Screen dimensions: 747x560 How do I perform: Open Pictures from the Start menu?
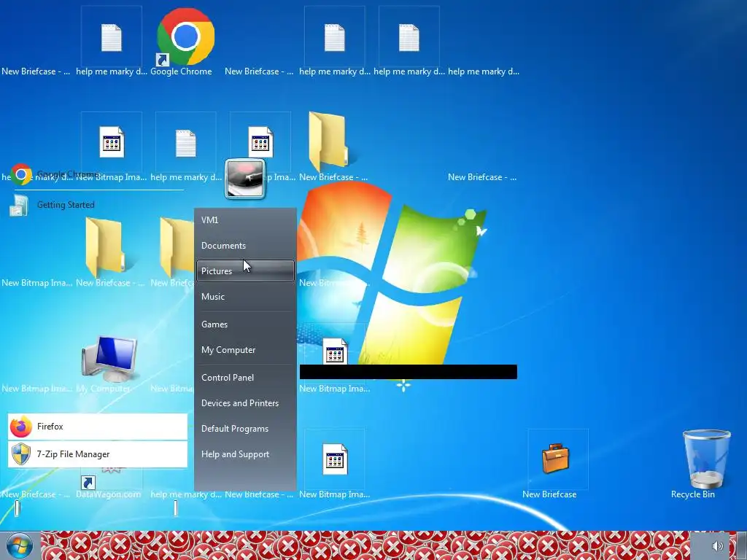click(x=245, y=271)
